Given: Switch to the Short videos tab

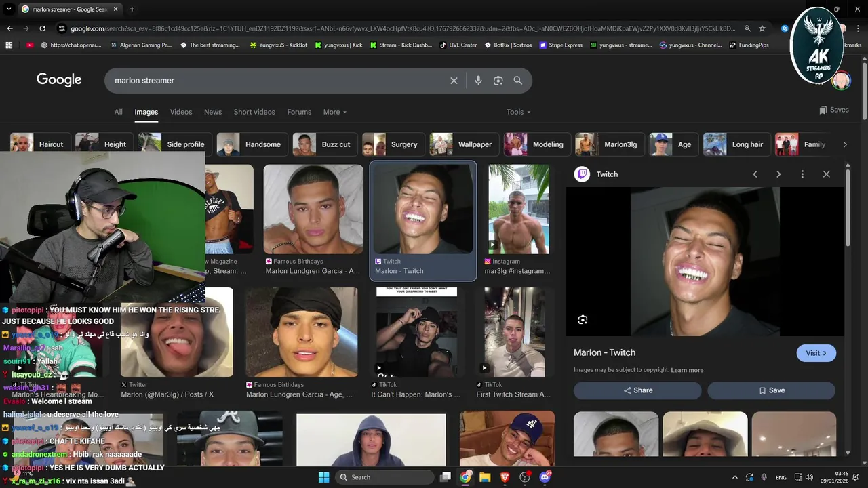Looking at the screenshot, I should point(254,112).
